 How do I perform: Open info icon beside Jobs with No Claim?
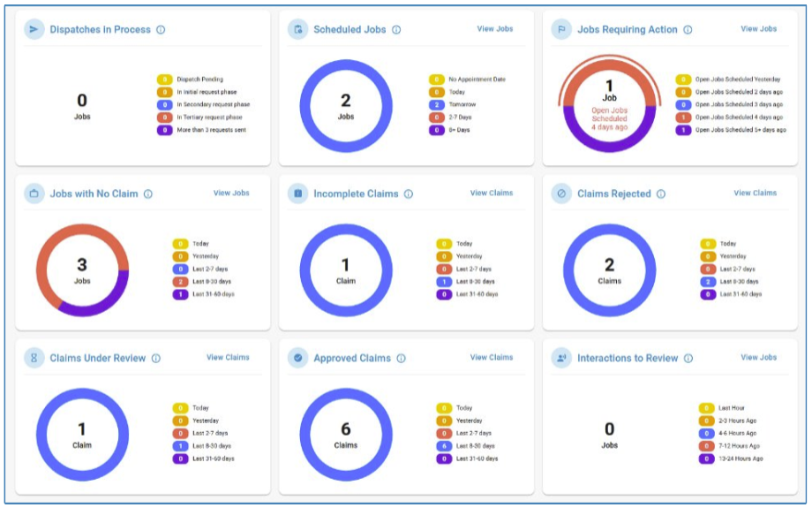(x=148, y=193)
